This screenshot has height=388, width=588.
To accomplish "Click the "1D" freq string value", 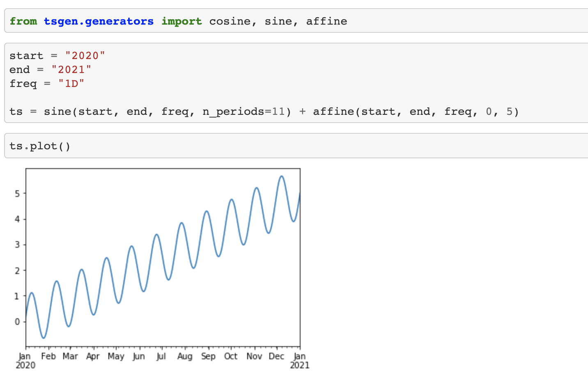I will (x=71, y=84).
